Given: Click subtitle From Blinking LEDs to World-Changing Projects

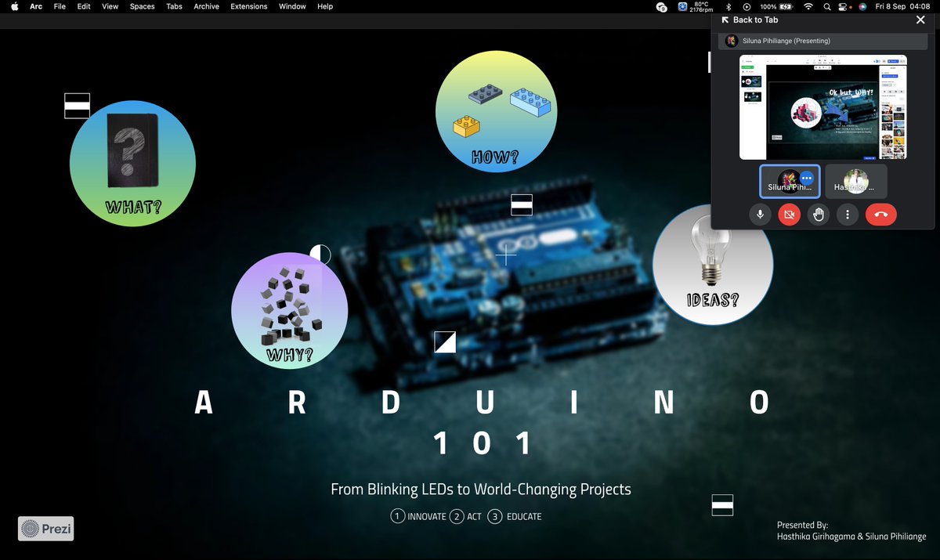Looking at the screenshot, I should tap(481, 490).
